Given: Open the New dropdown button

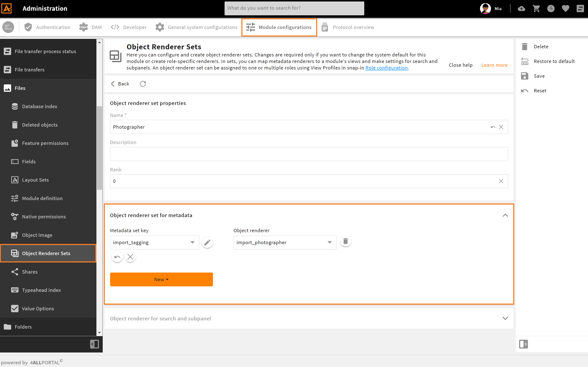Looking at the screenshot, I should [x=161, y=279].
